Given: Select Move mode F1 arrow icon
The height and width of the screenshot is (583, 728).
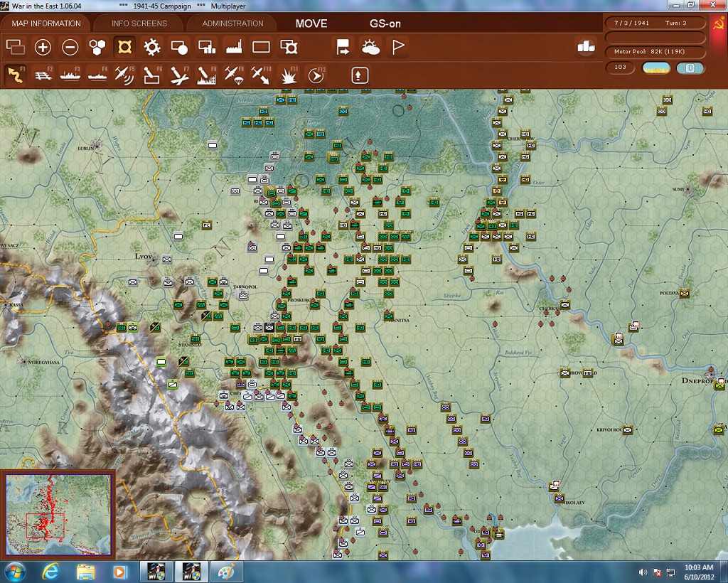Looking at the screenshot, I should [16, 75].
